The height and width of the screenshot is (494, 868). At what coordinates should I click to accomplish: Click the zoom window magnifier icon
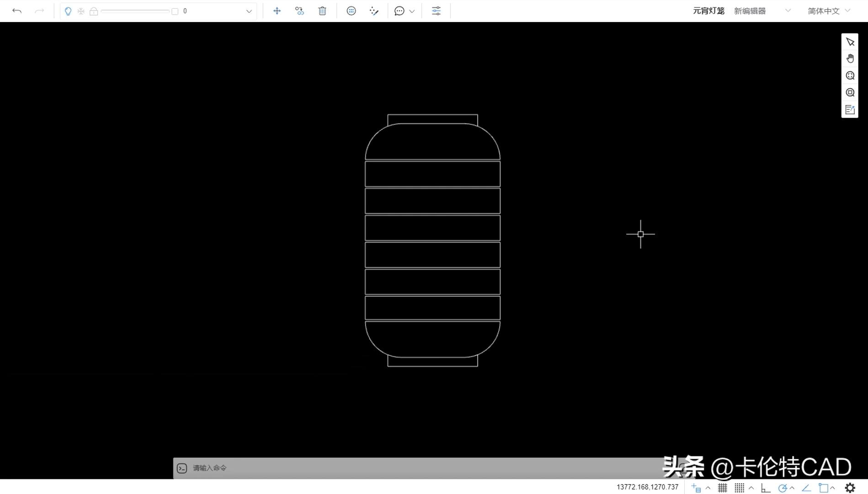850,92
